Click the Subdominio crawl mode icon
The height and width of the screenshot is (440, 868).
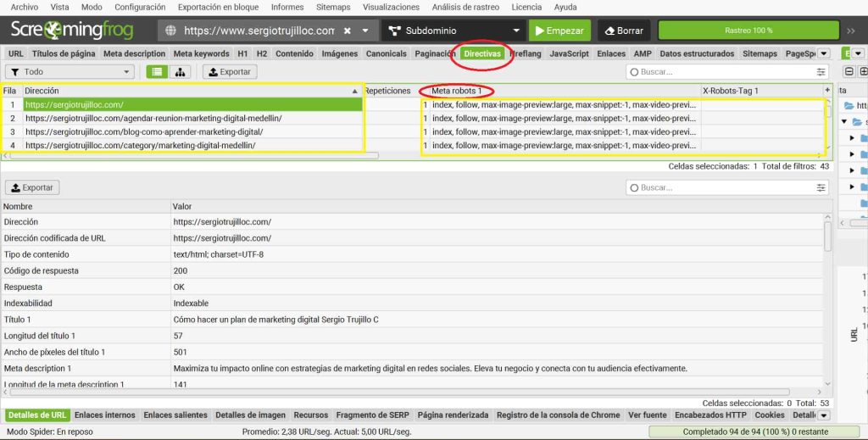tap(394, 31)
